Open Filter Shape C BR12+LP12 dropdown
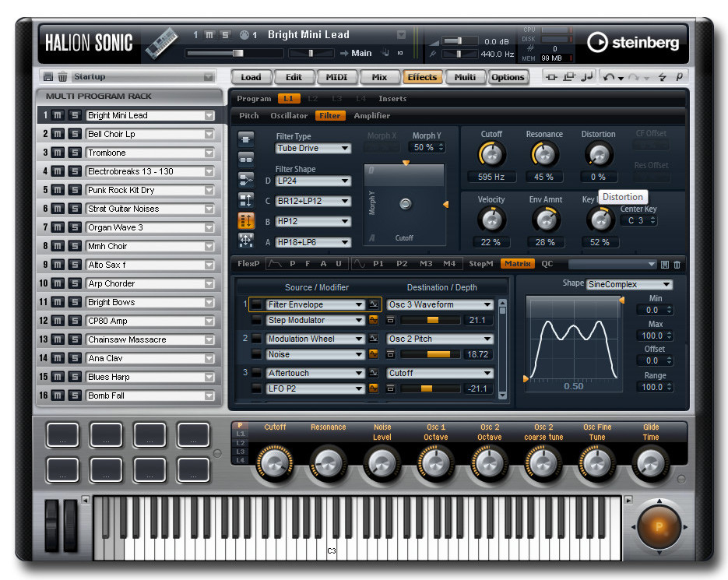Screen dimensions: 728x580 (314, 201)
